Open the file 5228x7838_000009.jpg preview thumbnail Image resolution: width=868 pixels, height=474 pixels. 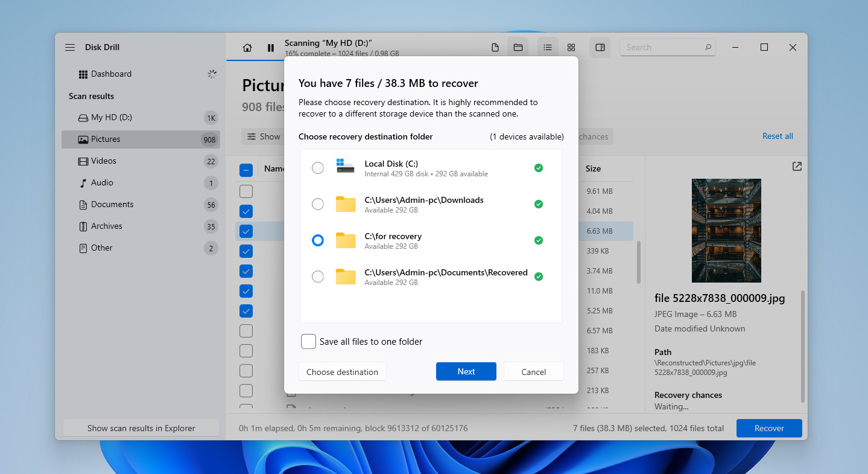tap(726, 231)
